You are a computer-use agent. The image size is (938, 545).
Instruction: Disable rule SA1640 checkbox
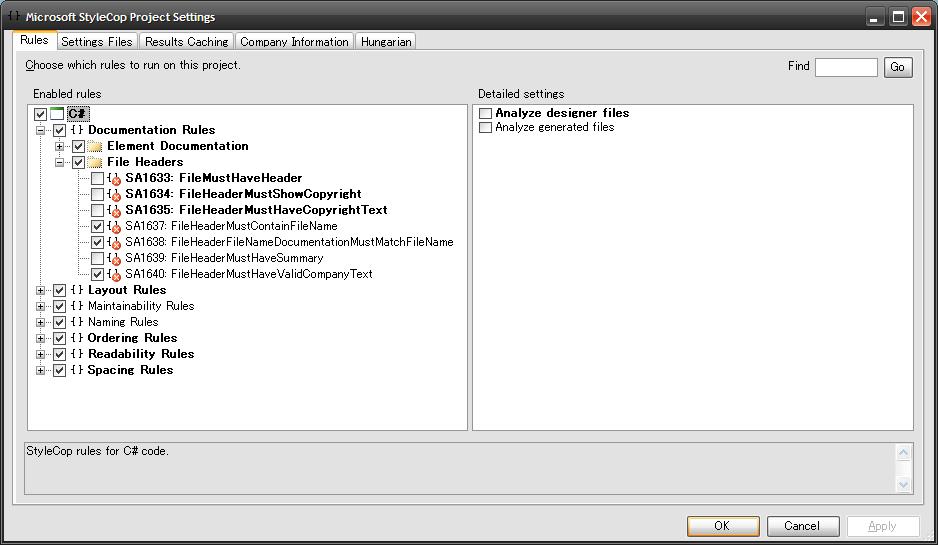[x=98, y=275]
